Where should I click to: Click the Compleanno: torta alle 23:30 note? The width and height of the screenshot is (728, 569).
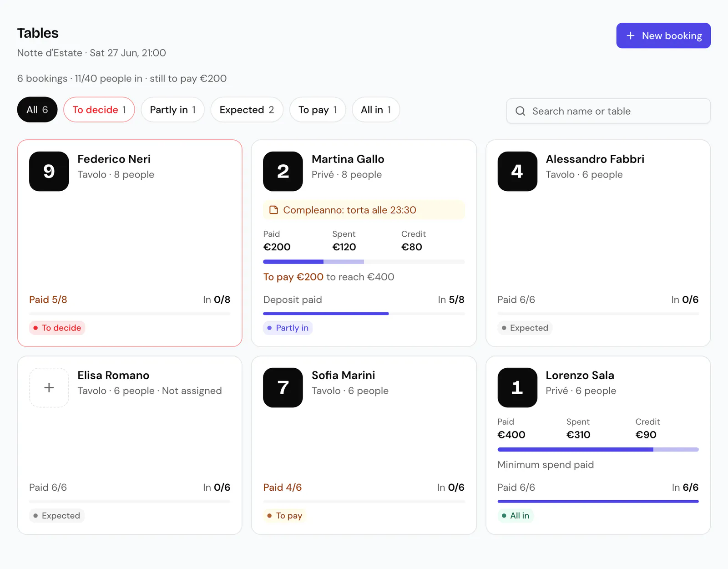click(x=364, y=210)
